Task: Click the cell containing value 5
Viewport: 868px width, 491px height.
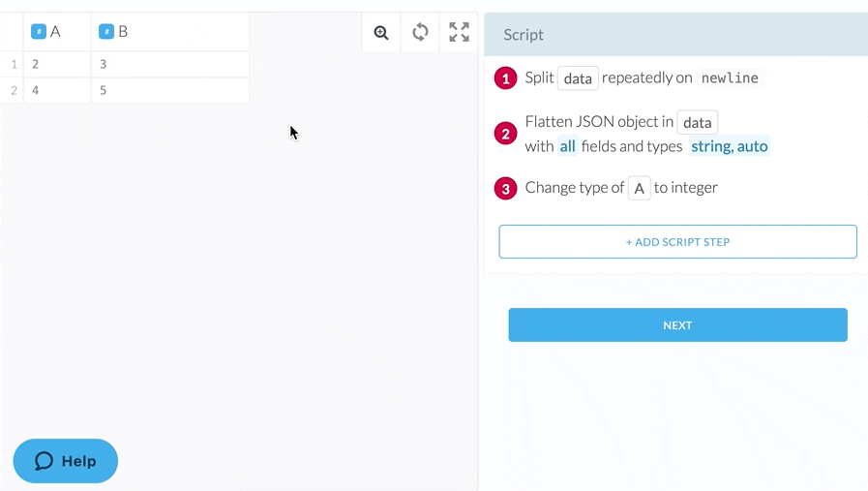Action: (x=169, y=91)
